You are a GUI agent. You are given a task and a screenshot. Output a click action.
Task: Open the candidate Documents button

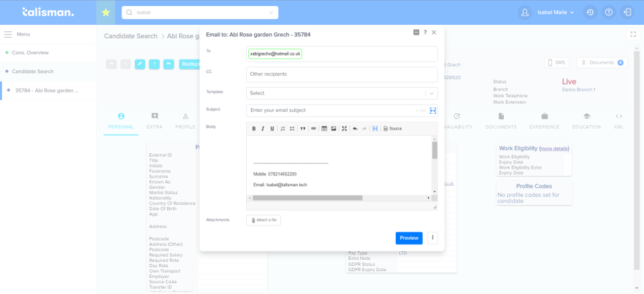[602, 63]
